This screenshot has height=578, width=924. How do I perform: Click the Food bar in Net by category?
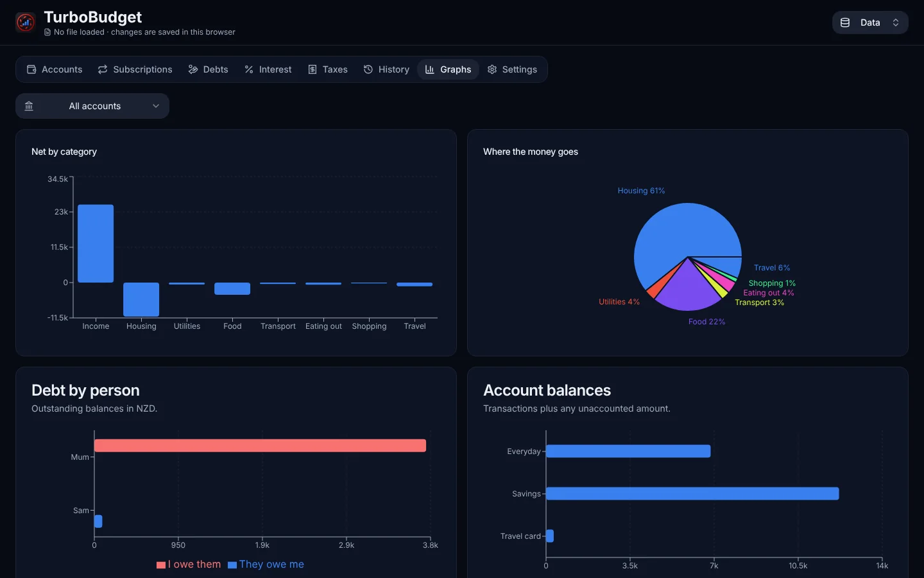(232, 289)
